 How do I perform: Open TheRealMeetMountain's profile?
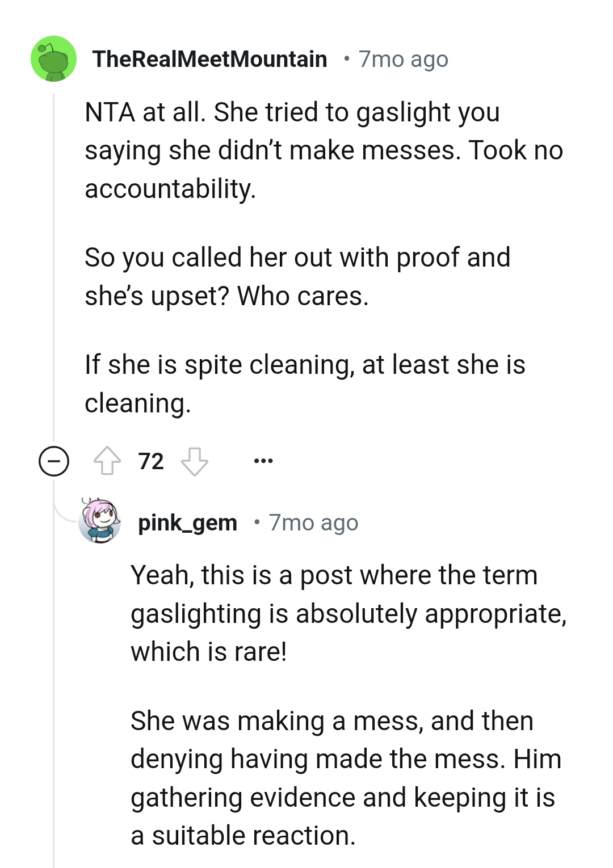pyautogui.click(x=210, y=58)
